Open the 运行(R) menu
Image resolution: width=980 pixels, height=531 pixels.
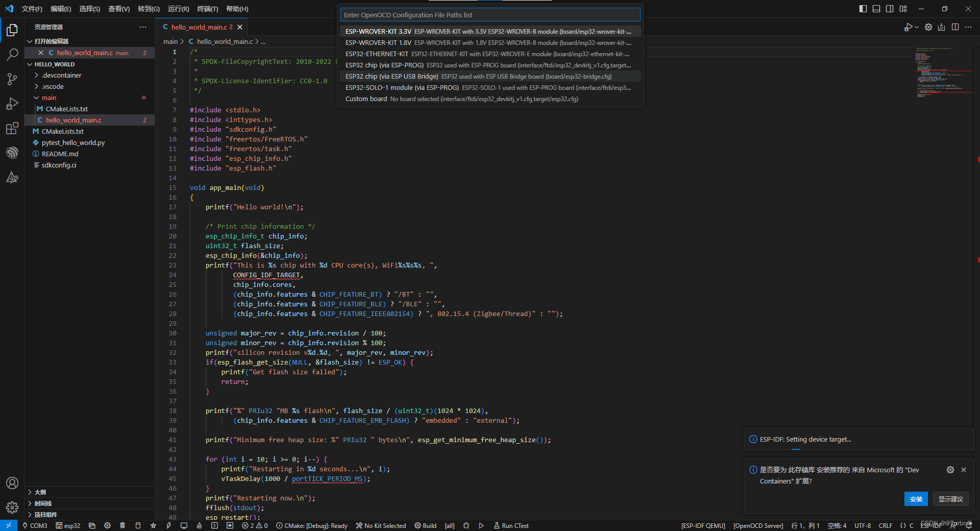tap(179, 9)
